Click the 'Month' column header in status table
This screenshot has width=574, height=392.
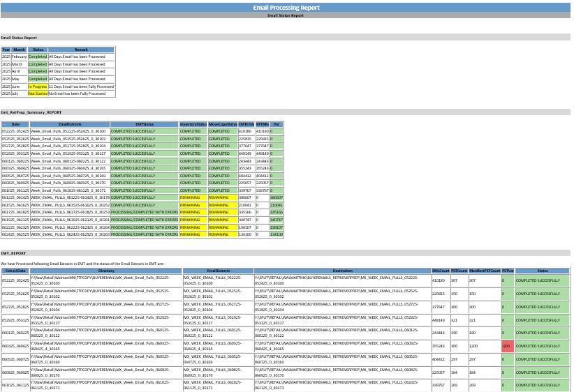(x=20, y=50)
